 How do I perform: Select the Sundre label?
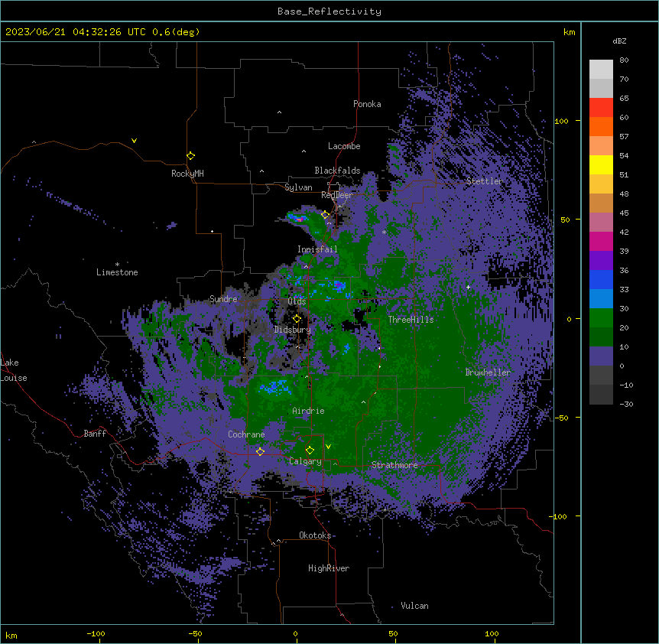pyautogui.click(x=223, y=299)
